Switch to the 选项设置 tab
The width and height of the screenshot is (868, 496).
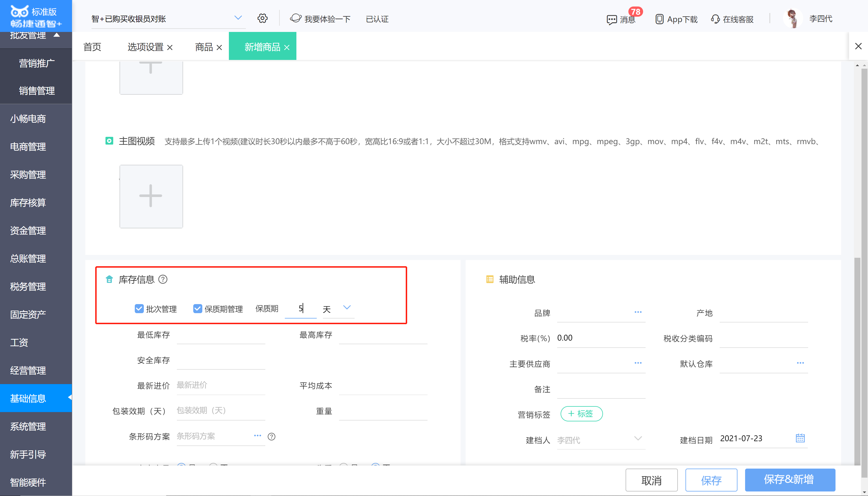click(x=146, y=47)
